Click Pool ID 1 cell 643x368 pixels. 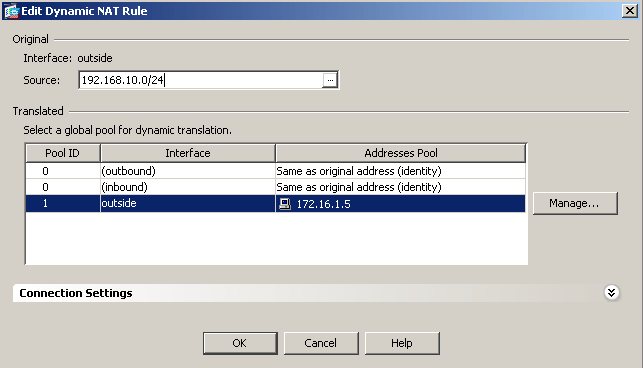click(63, 203)
